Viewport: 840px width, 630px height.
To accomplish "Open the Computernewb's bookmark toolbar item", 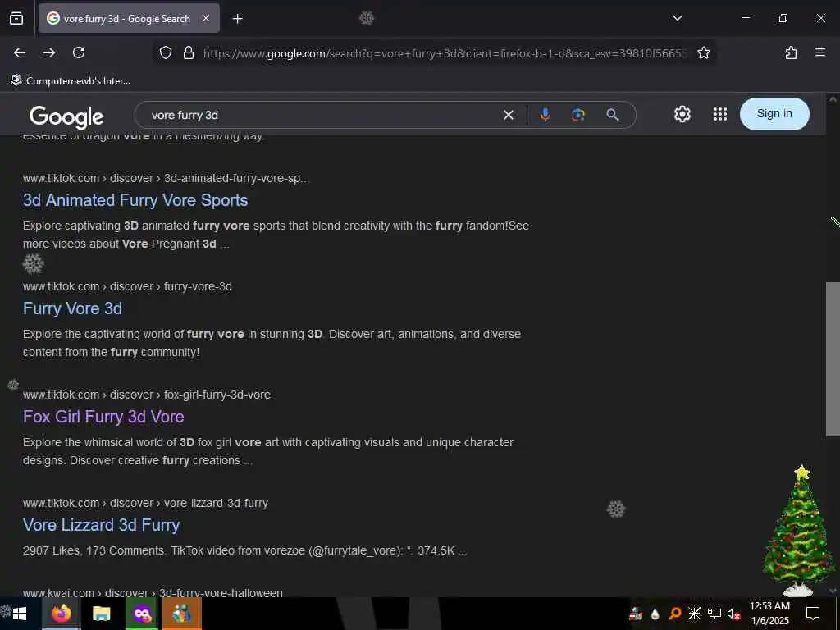I will [71, 81].
